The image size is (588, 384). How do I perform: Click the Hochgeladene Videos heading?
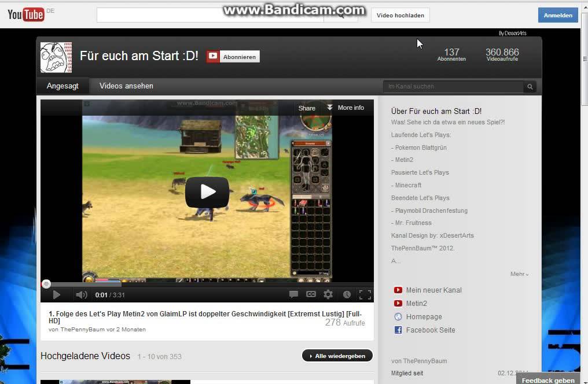[85, 356]
